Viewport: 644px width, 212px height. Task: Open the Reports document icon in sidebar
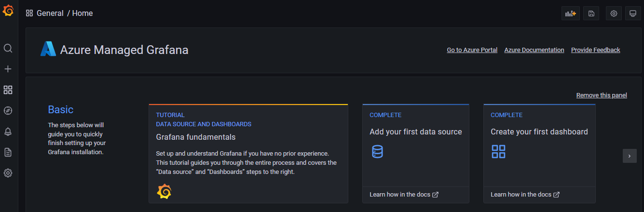(8, 152)
